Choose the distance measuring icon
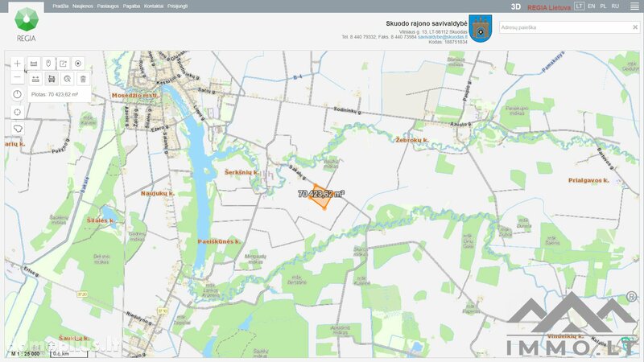This screenshot has width=644, height=362. [x=35, y=79]
